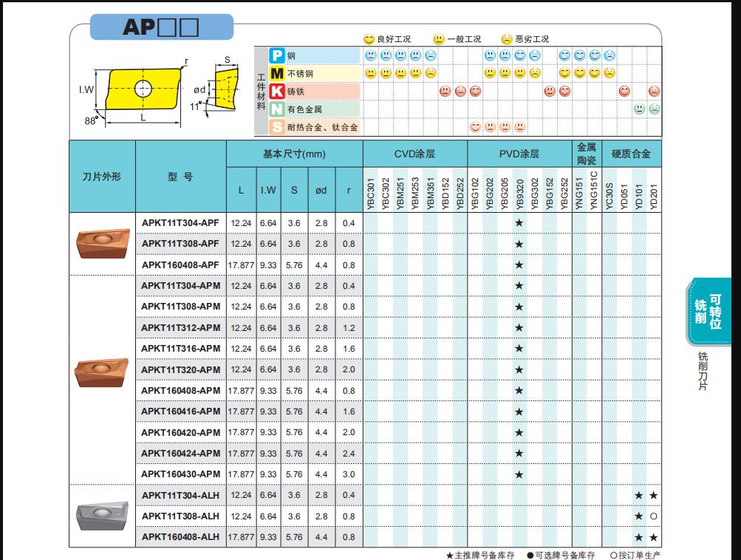Select the green N non-ferrous metal icon
The image size is (741, 560).
pyautogui.click(x=276, y=109)
